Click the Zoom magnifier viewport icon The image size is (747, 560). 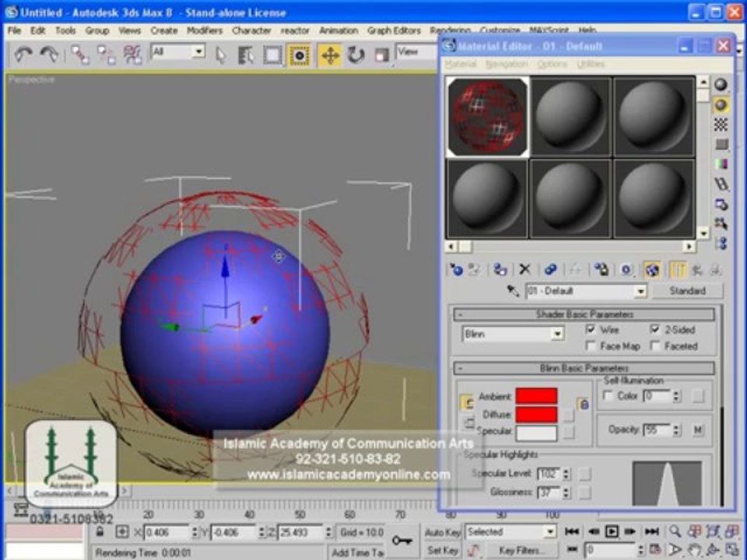pyautogui.click(x=675, y=531)
